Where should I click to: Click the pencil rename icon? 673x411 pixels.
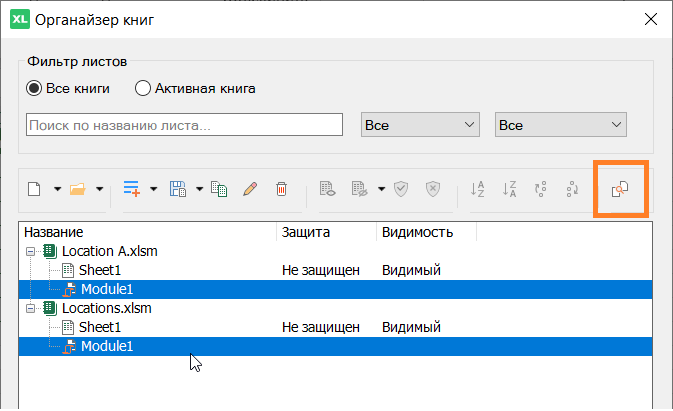coord(250,189)
